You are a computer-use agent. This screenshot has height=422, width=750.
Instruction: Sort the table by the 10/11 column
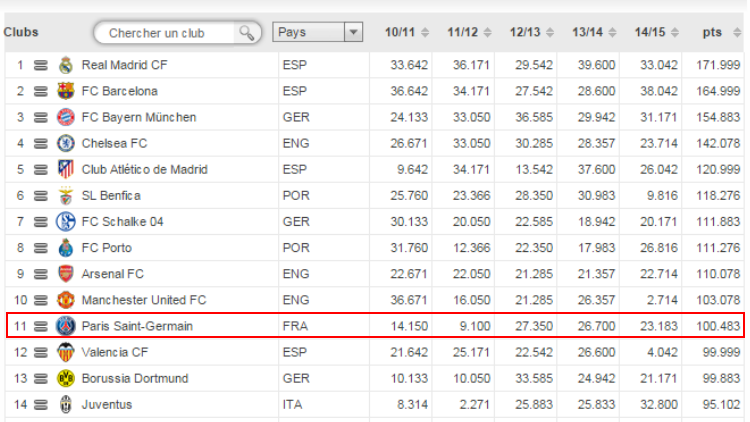pyautogui.click(x=406, y=33)
